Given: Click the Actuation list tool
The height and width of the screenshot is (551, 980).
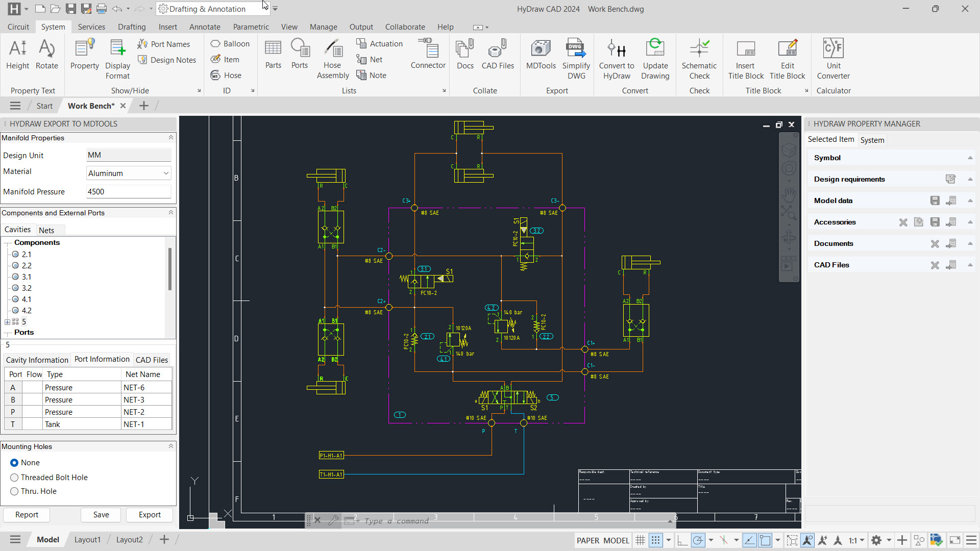Looking at the screenshot, I should [x=380, y=44].
